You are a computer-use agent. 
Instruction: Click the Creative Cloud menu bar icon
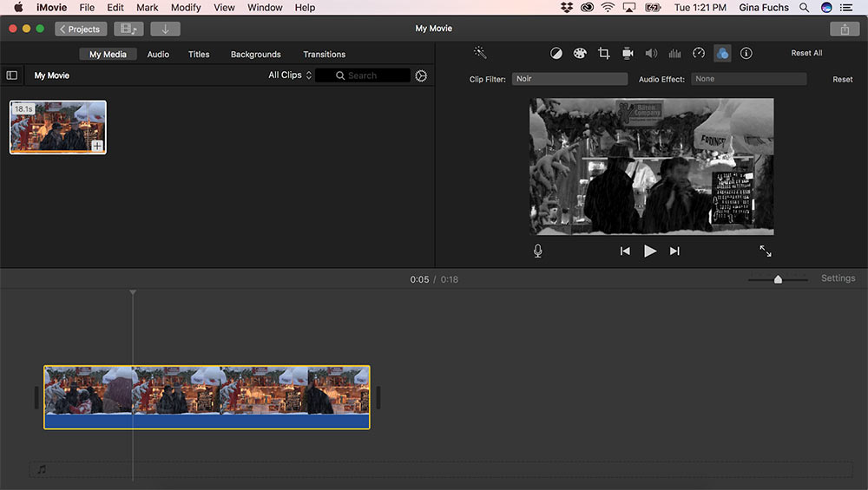pyautogui.click(x=587, y=8)
